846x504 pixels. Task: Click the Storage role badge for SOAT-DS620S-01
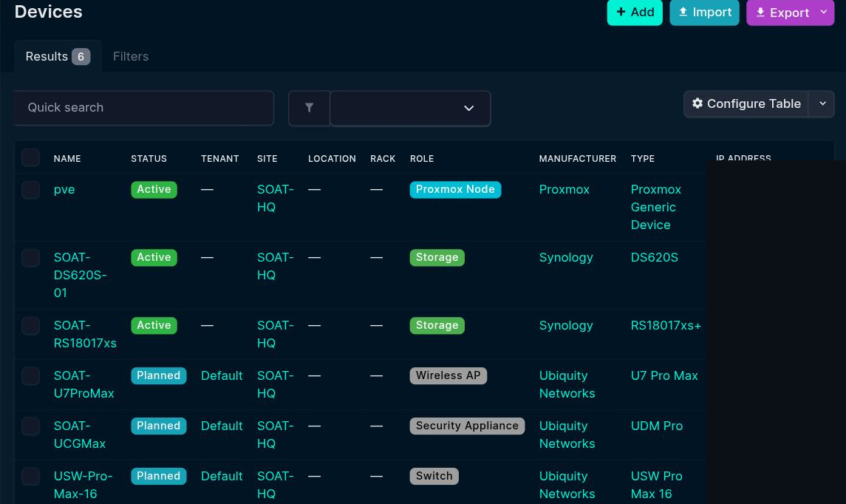coord(437,257)
